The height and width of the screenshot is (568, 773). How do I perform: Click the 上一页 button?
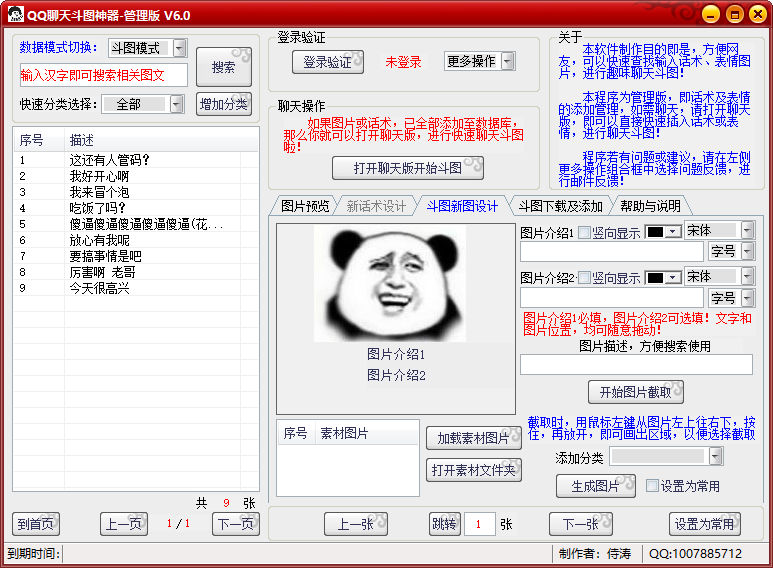coord(124,524)
